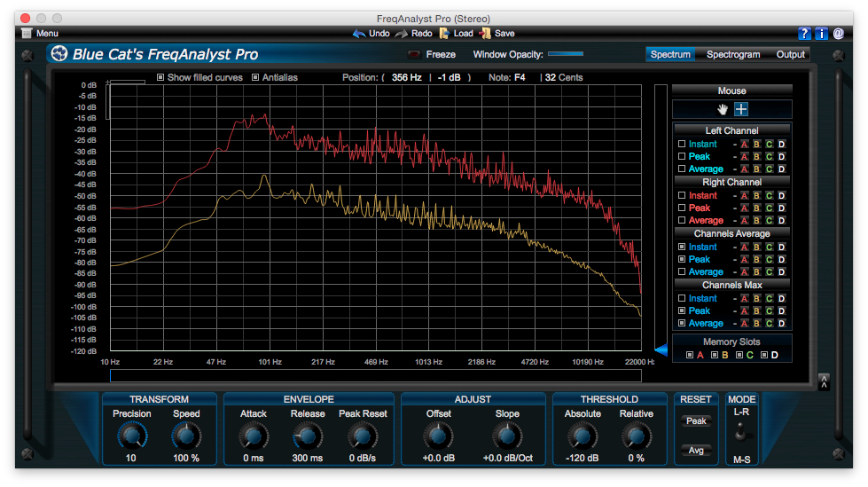Assign Left Channel Peak to slot B

757,157
